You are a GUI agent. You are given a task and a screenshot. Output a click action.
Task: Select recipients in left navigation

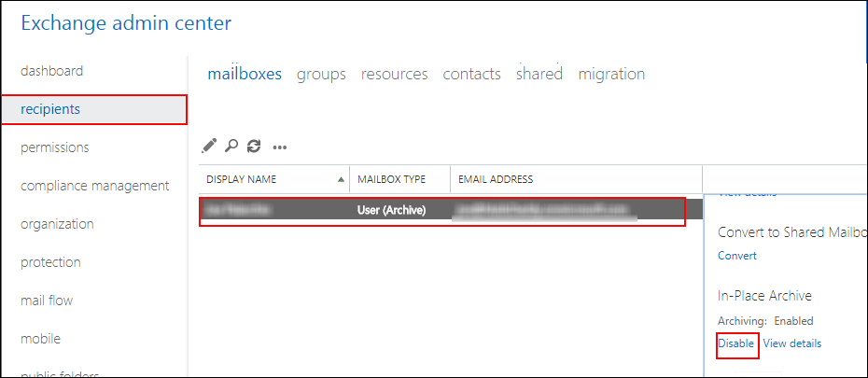[x=94, y=109]
